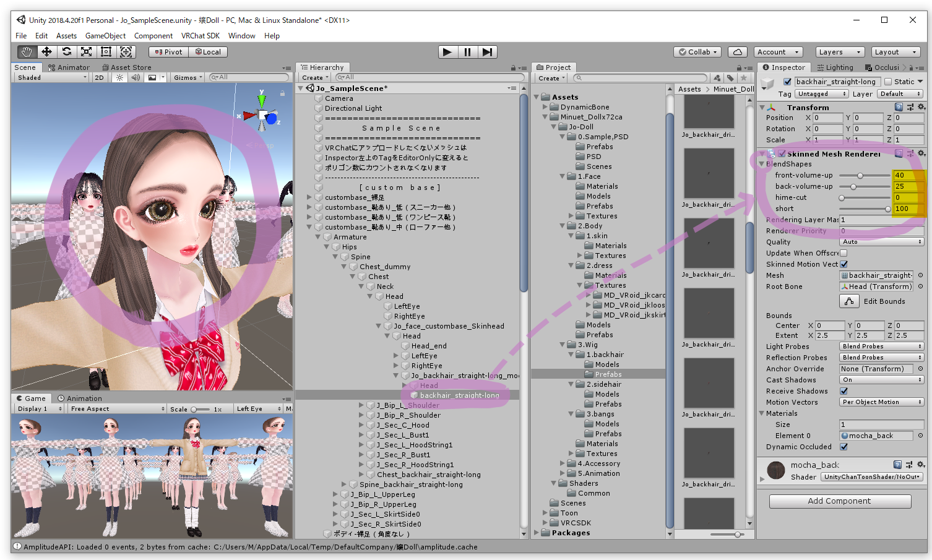The image size is (932, 560).
Task: Open Transform preset selector icon
Action: tap(910, 107)
